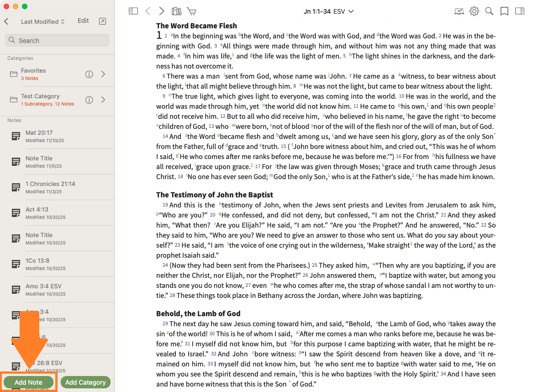Click the Add Note button
The image size is (538, 392).
(28, 382)
